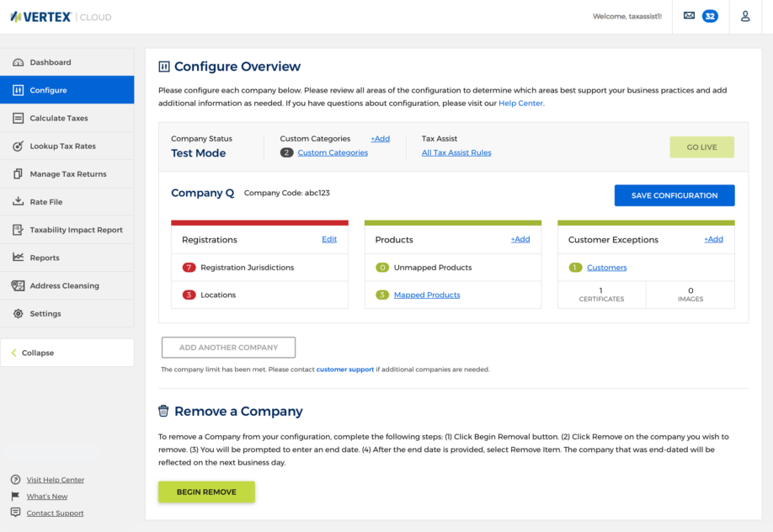Click SAVE CONFIGURATION button
This screenshot has height=532, width=773.
tap(674, 195)
